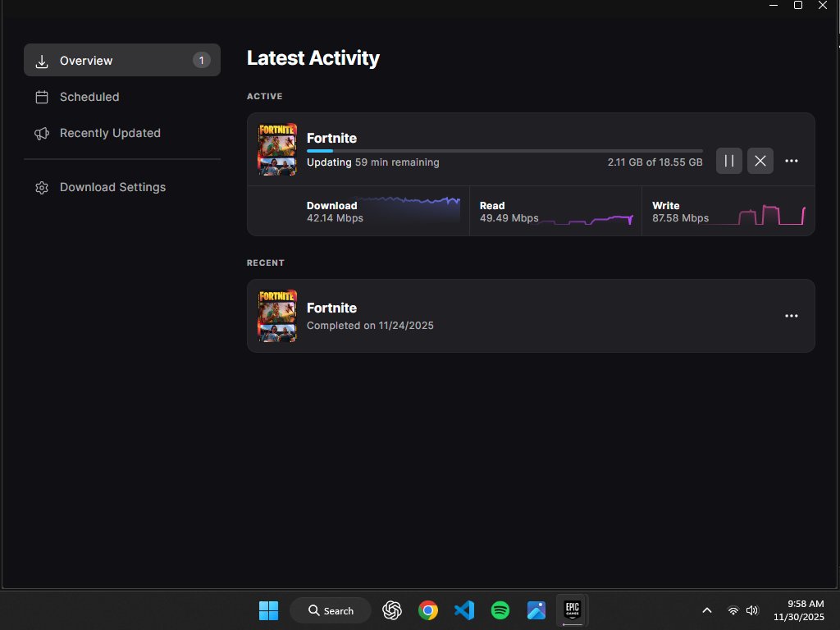Open Wi-Fi network settings in tray
Image resolution: width=840 pixels, height=630 pixels.
(733, 610)
